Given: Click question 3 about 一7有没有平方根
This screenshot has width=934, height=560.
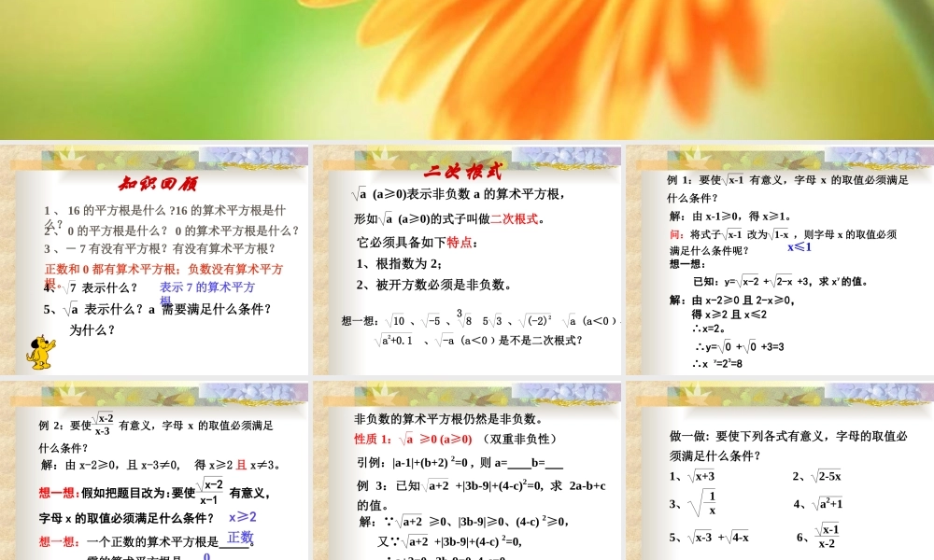Looking at the screenshot, I should click(160, 249).
